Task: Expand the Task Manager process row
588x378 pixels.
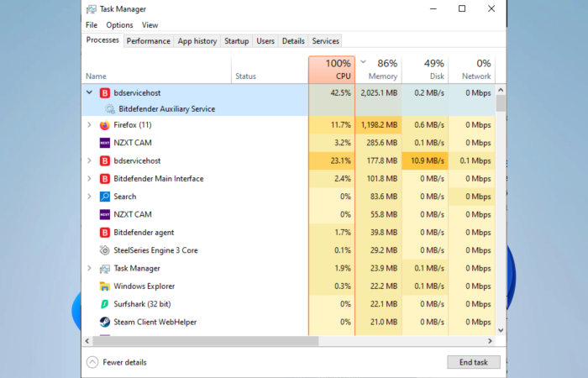Action: coord(89,268)
